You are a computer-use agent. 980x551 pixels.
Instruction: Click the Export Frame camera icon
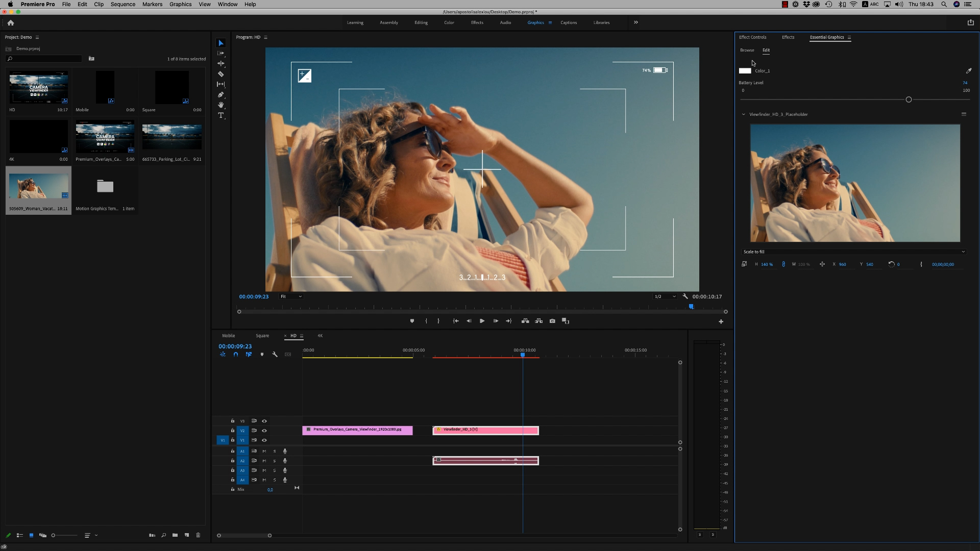(552, 321)
